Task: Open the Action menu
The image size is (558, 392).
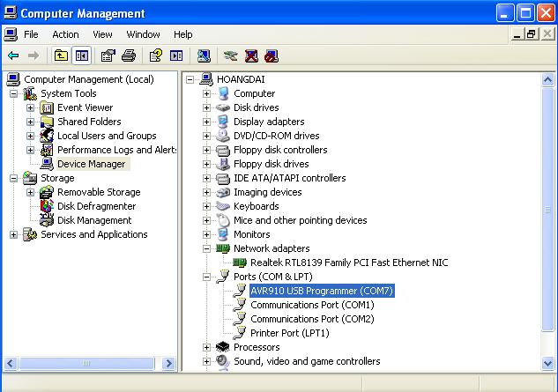Action: coord(65,34)
